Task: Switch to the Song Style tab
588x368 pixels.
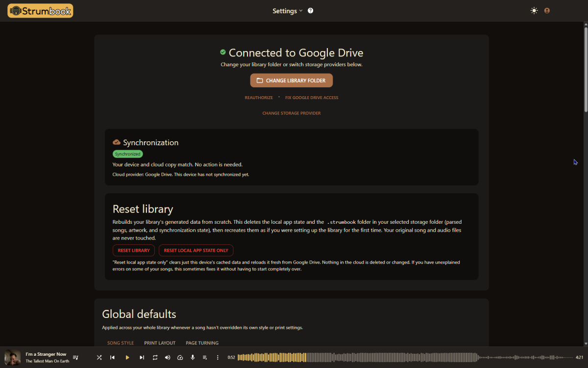Action: (121, 343)
